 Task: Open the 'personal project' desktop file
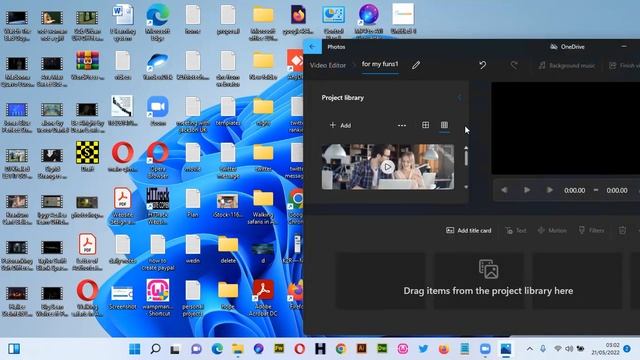pyautogui.click(x=193, y=298)
